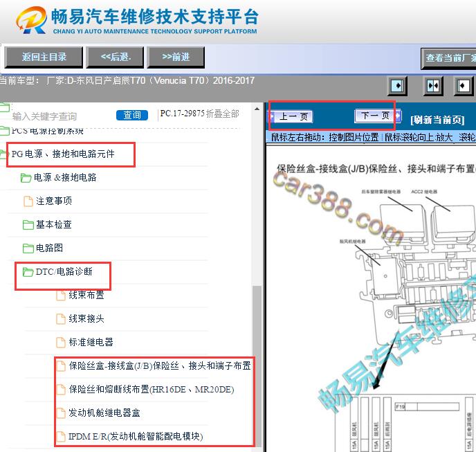Viewport: 476px width, 452px height.
Task: Focus the 输入关键字查询 search field
Action: (x=44, y=116)
